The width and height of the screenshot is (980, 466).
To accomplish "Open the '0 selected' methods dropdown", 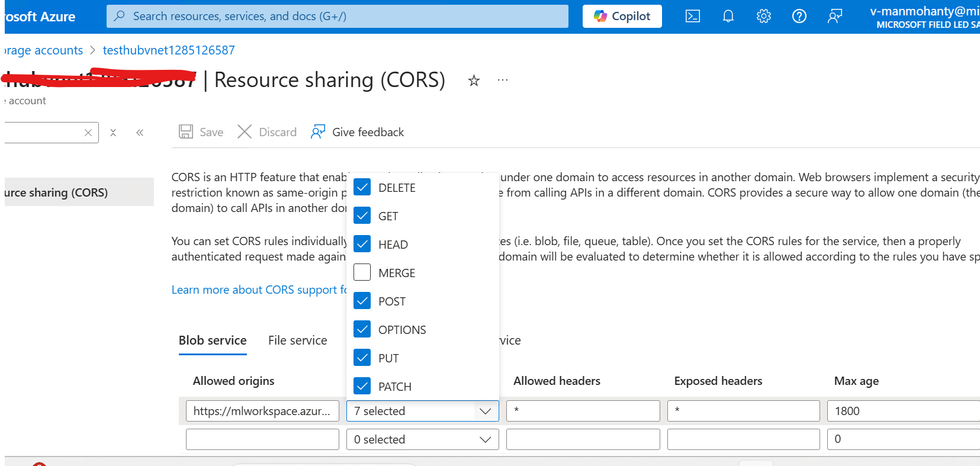I will pyautogui.click(x=423, y=439).
